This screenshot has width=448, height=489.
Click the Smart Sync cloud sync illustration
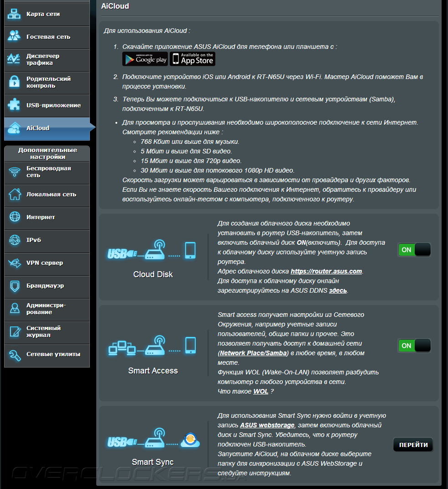[x=154, y=438]
